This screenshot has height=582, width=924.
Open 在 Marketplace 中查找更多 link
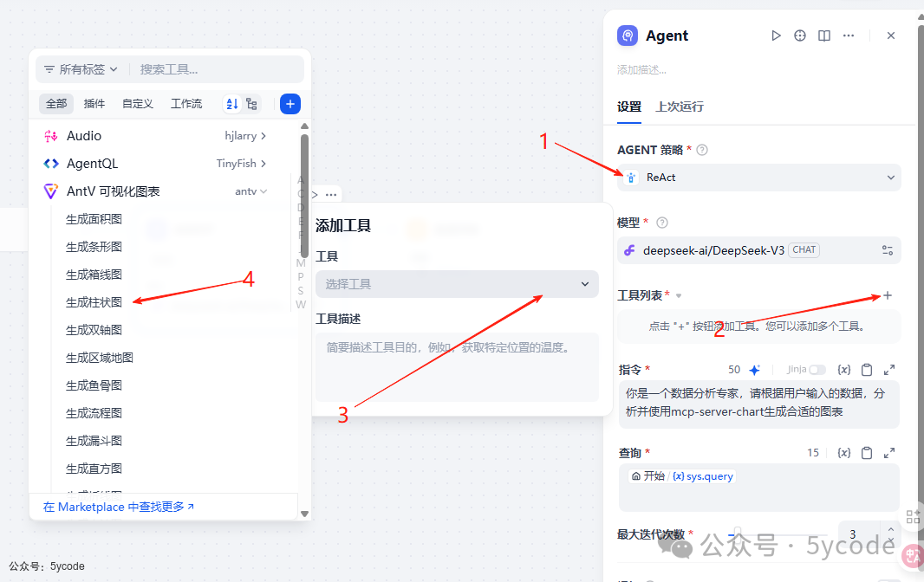(119, 508)
